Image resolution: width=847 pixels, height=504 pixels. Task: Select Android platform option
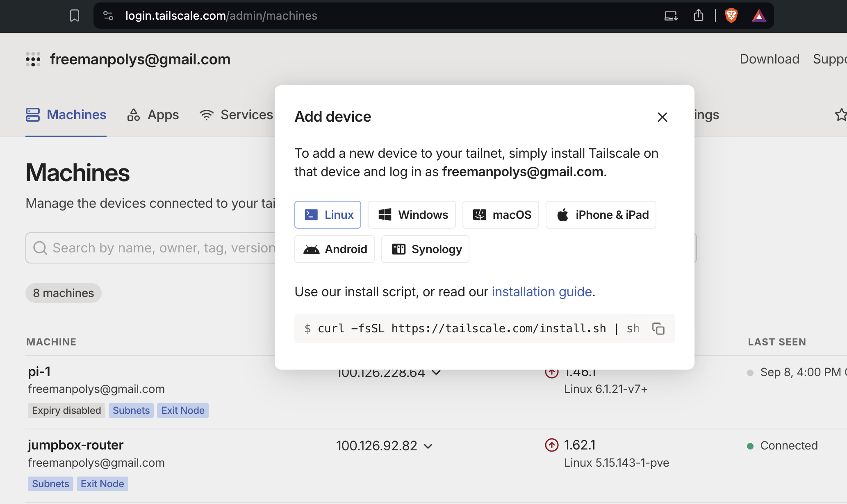335,249
